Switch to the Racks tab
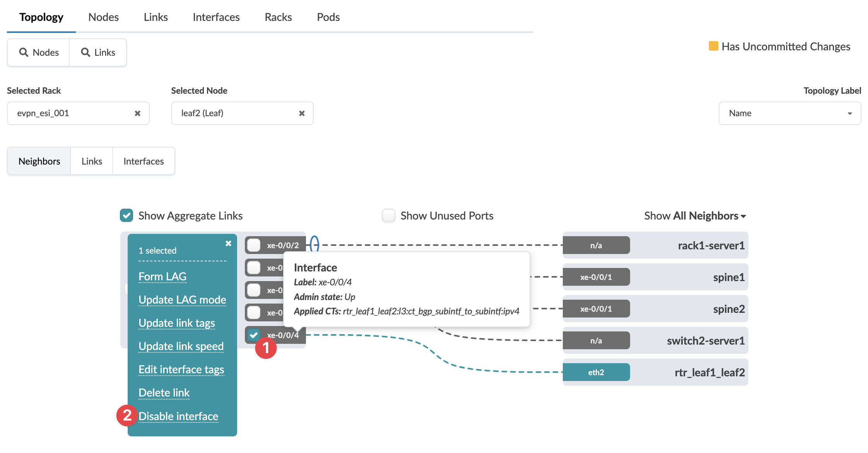 click(x=278, y=17)
